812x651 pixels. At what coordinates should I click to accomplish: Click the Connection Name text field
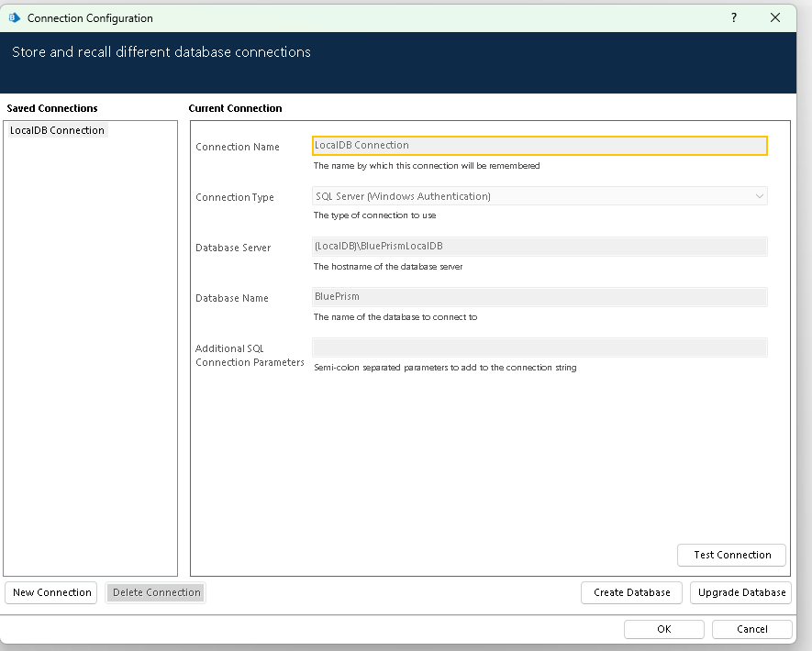[x=539, y=145]
